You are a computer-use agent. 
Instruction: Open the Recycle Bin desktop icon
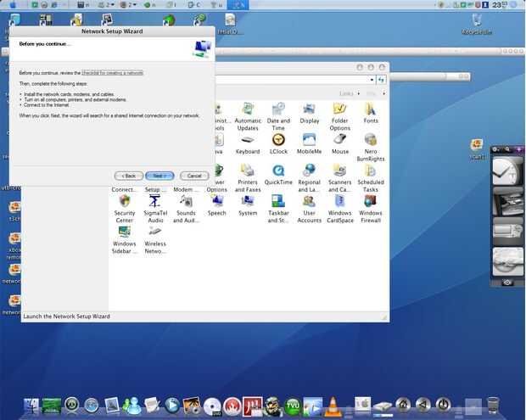click(477, 24)
